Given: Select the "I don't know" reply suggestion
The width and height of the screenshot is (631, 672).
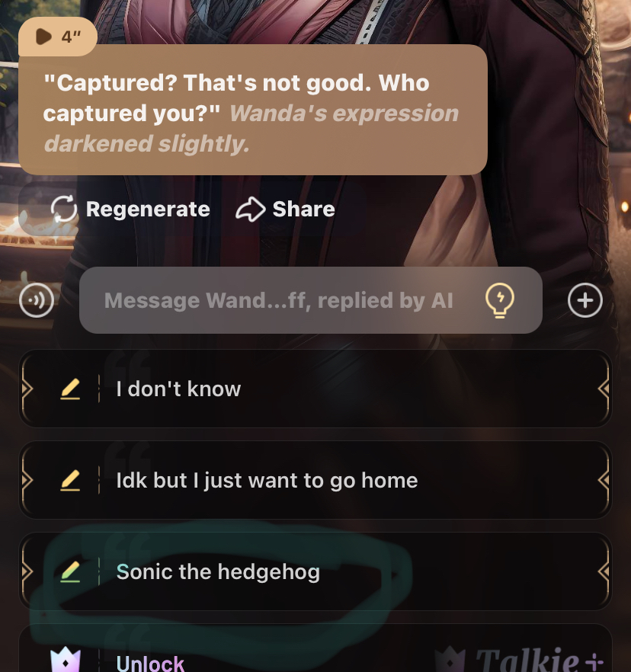Looking at the screenshot, I should 315,389.
